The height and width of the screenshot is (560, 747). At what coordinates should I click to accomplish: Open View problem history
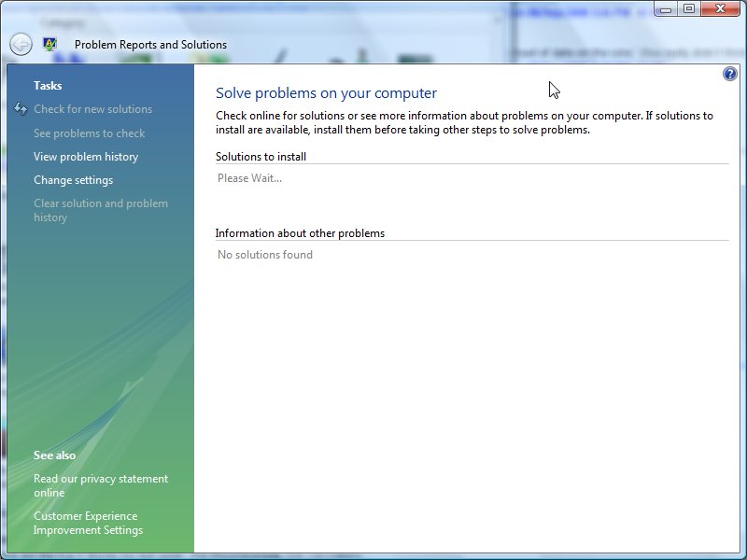pyautogui.click(x=86, y=157)
